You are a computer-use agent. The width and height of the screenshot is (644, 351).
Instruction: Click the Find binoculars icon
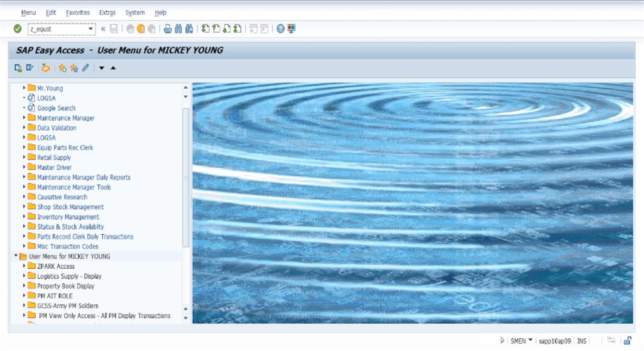point(178,29)
